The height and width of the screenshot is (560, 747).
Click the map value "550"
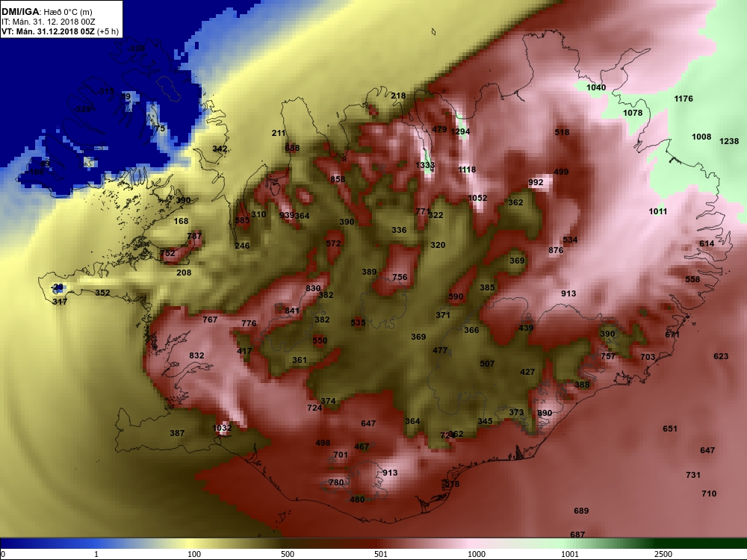(320, 340)
